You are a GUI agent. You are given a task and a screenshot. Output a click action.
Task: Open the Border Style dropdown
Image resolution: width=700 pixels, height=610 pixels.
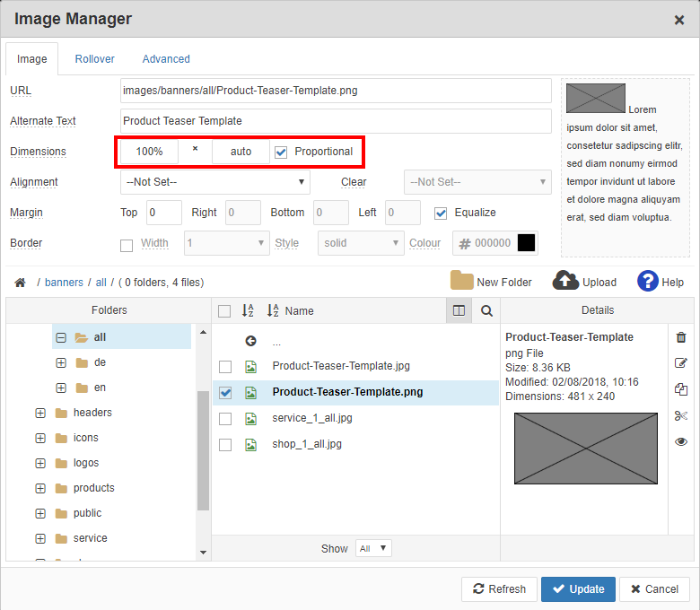pyautogui.click(x=361, y=243)
